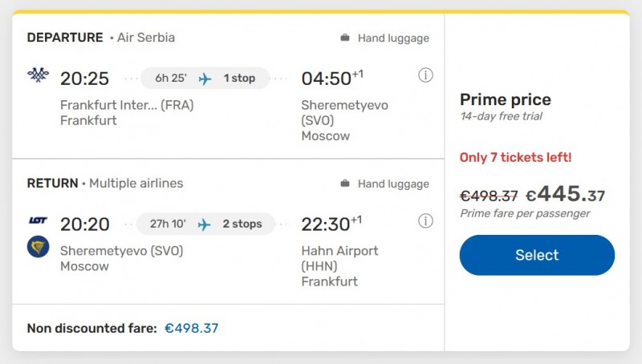Click the 14-day free trial text

point(501,116)
